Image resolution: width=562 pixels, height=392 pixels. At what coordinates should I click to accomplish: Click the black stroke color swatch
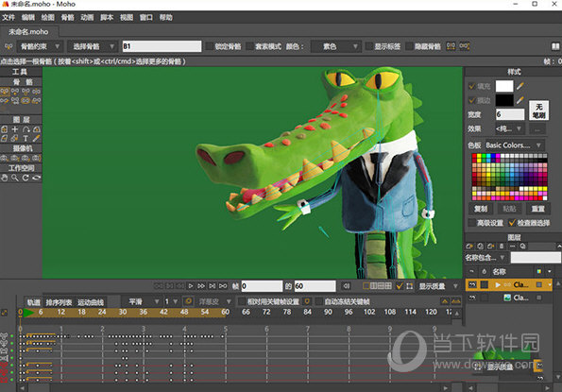click(504, 100)
